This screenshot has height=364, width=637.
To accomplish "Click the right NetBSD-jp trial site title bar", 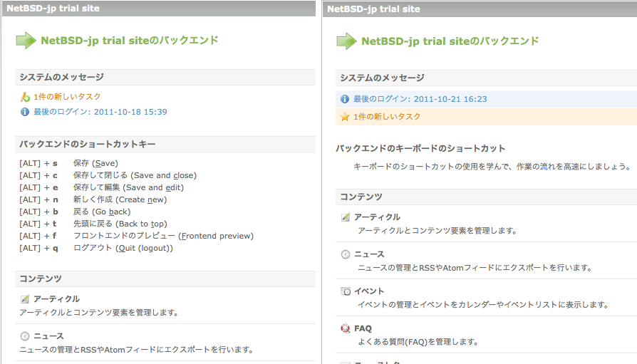I will pyautogui.click(x=480, y=9).
